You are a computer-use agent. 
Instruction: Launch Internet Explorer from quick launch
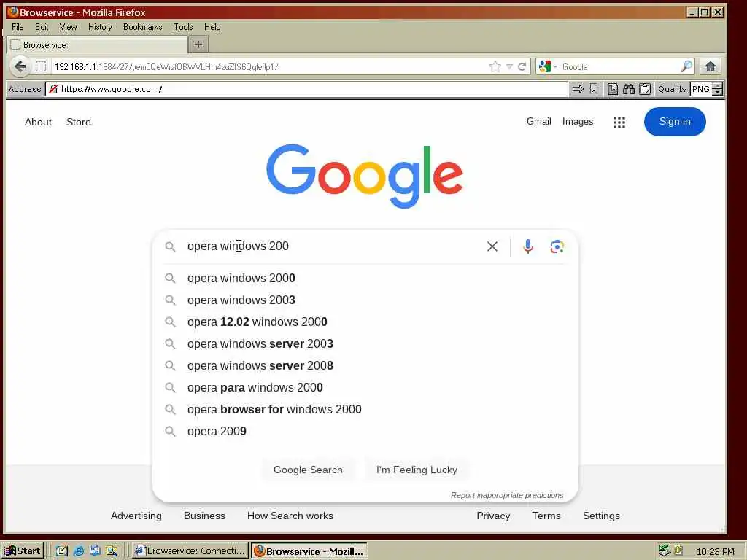79,551
